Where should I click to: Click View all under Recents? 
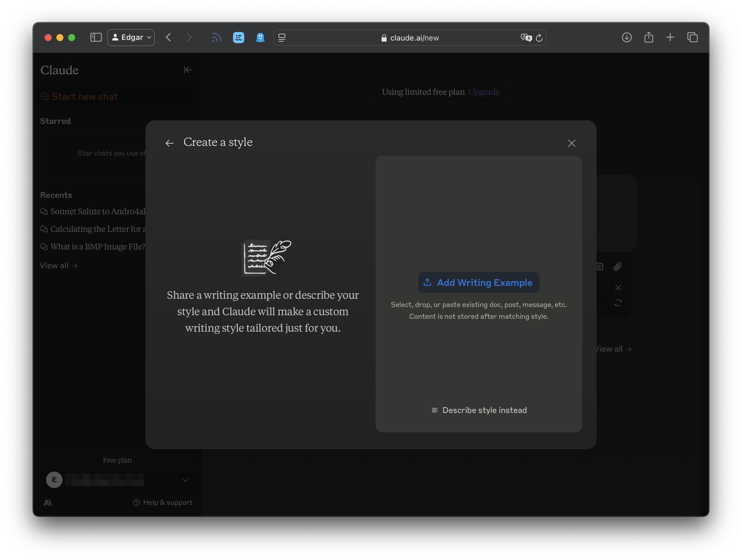[59, 266]
